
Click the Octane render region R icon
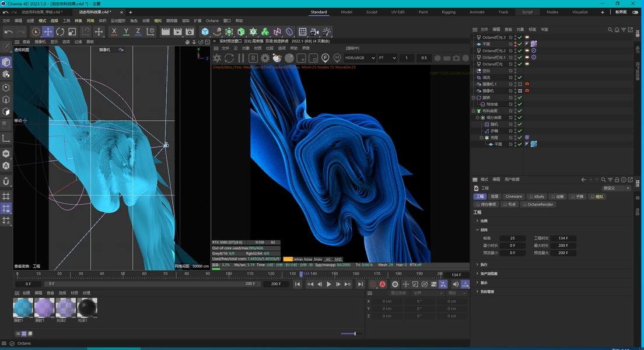[x=253, y=58]
